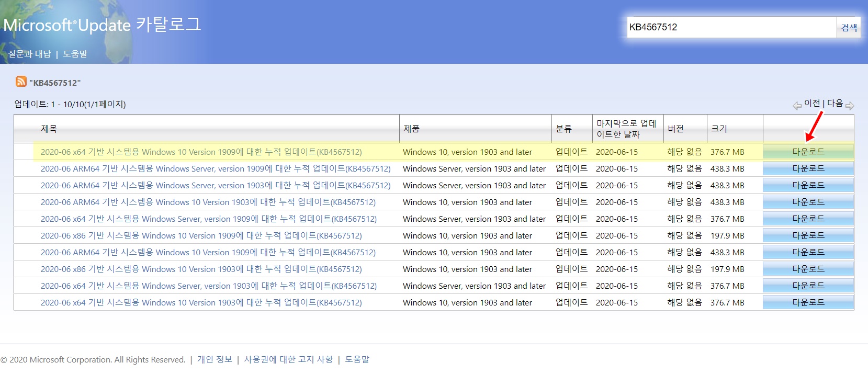The image size is (868, 374).
Task: Go to 다음 page link
Action: tap(835, 104)
